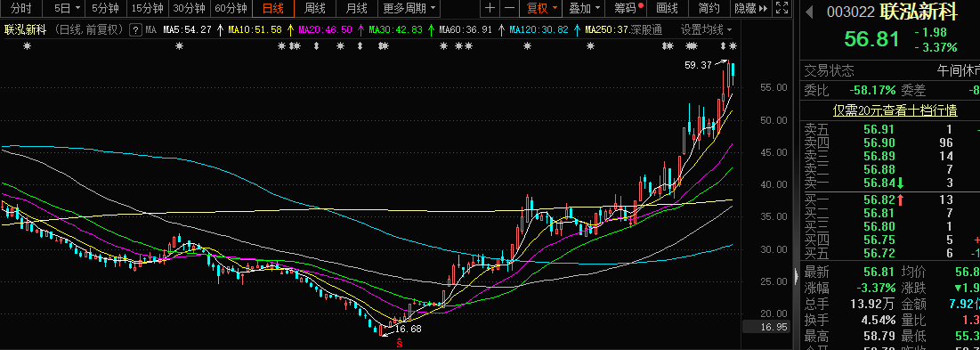Click the first event star marker above chart

[x=27, y=45]
